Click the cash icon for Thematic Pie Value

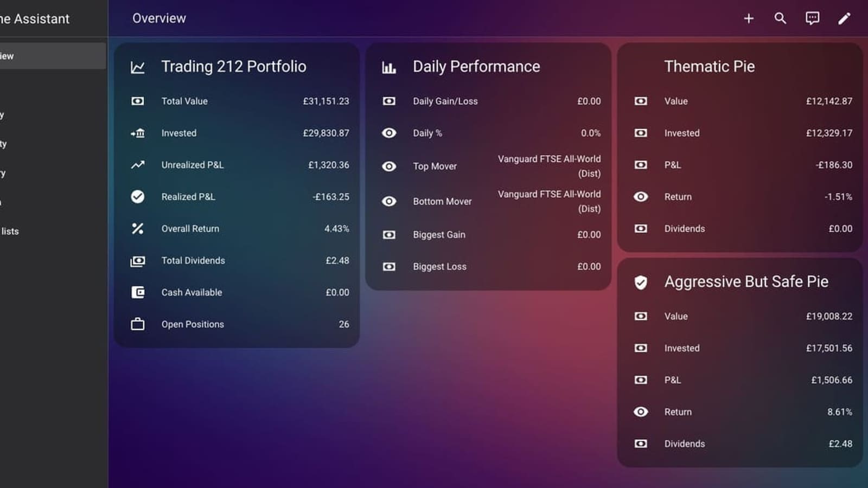click(641, 101)
